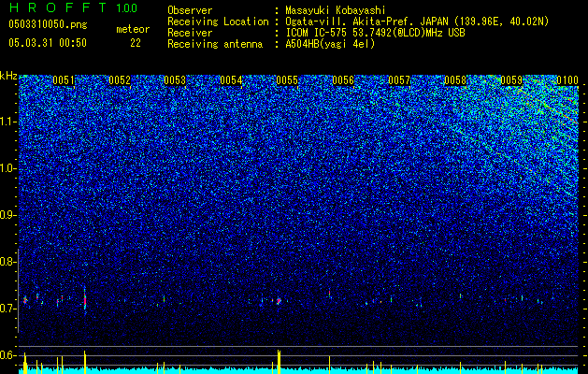Click receiver value ICOM IC-575 53.7492 MHz USB
The image size is (588, 374).
375,33
